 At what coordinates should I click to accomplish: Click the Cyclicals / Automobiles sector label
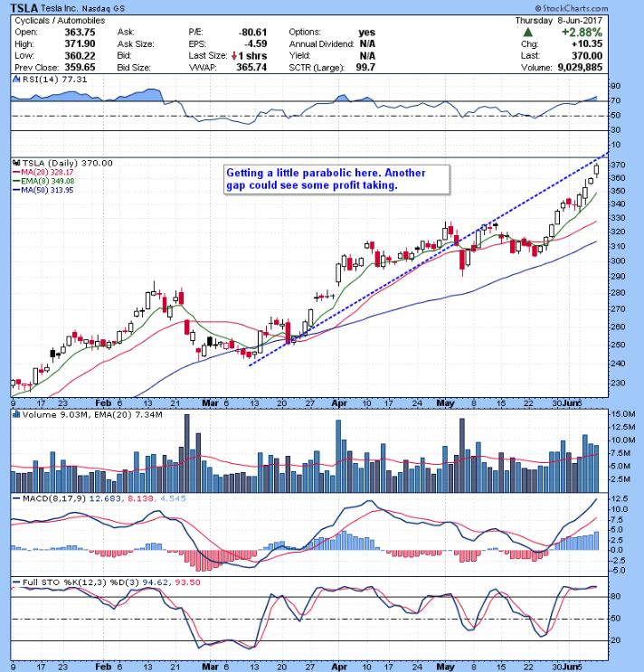[56, 19]
